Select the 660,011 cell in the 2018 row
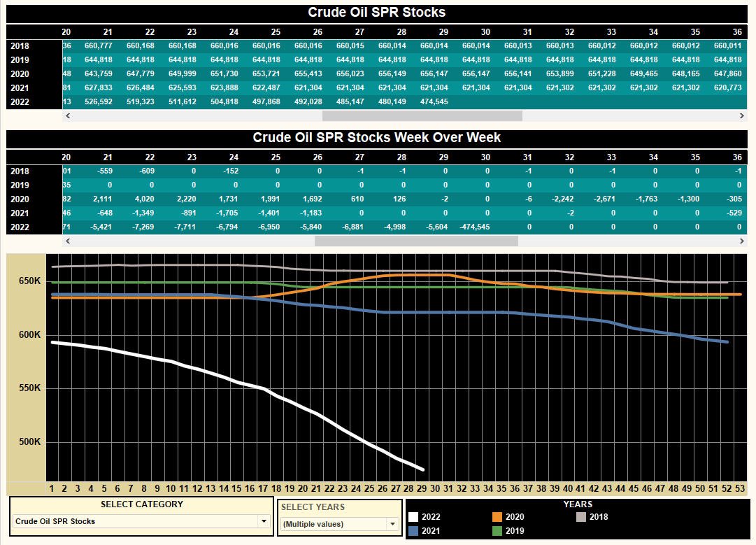This screenshot has height=545, width=756. click(727, 45)
